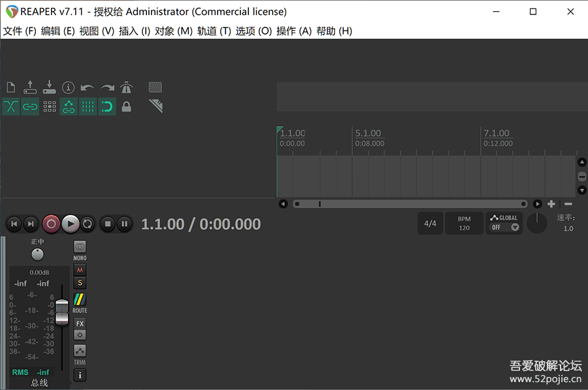Click the horizontal timeline scrollbar
Image resolution: width=588 pixels, height=390 pixels.
[410, 204]
